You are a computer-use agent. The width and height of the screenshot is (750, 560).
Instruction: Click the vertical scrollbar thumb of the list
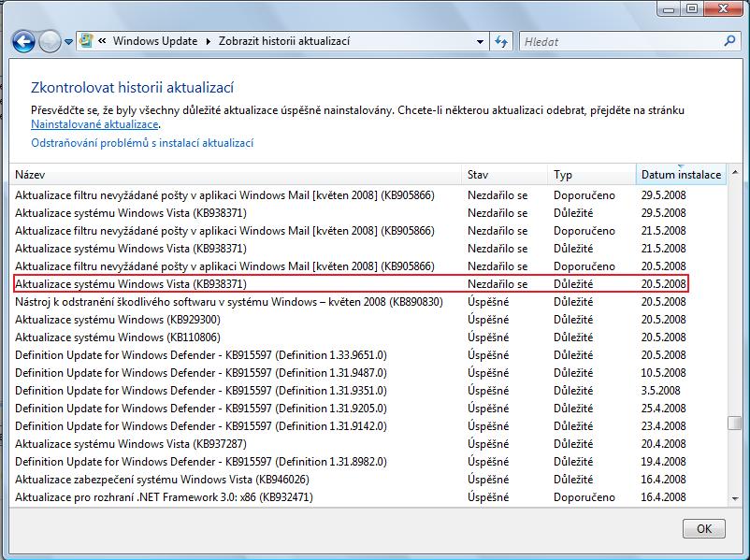735,422
